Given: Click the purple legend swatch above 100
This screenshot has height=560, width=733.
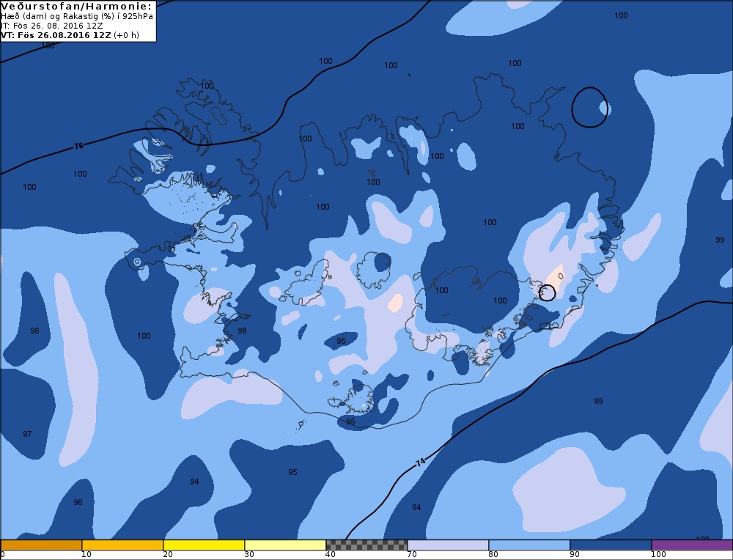Looking at the screenshot, I should [692, 545].
